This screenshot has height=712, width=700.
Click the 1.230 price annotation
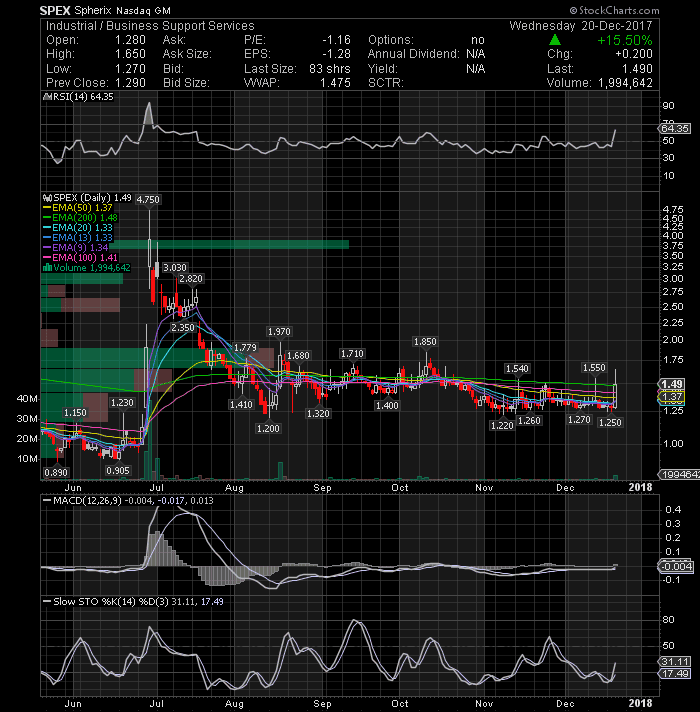pyautogui.click(x=123, y=402)
